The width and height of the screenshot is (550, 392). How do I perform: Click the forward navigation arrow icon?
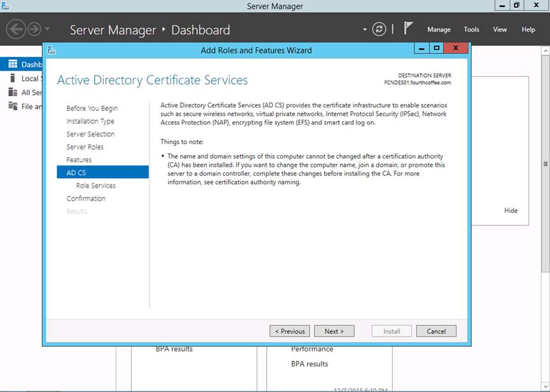(x=34, y=29)
